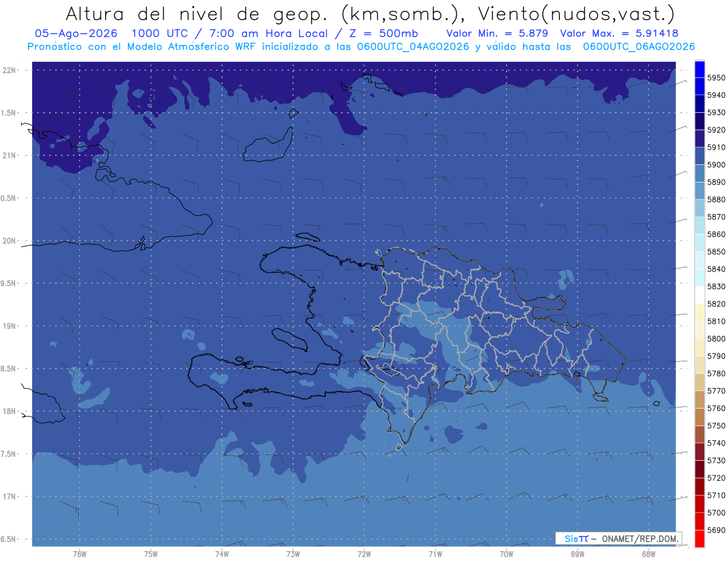Click the '68W' longitude label
Viewport: 728px width, 562px height.
pos(648,554)
